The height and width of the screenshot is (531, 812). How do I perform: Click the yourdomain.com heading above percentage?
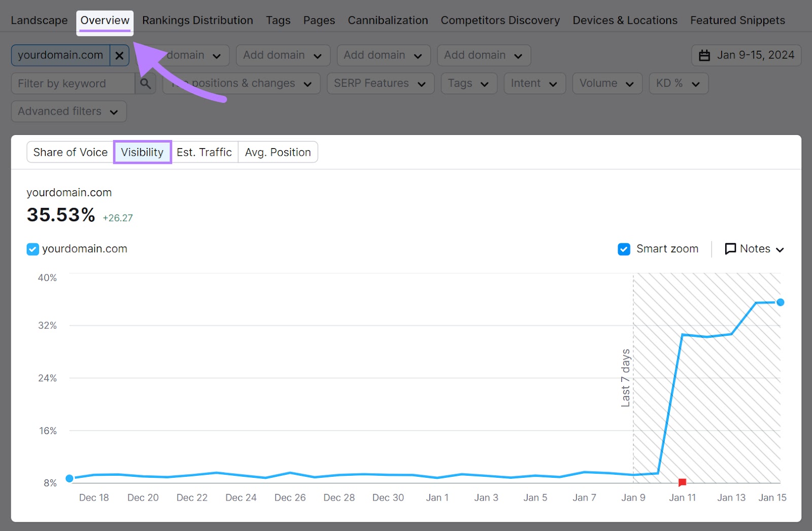69,193
